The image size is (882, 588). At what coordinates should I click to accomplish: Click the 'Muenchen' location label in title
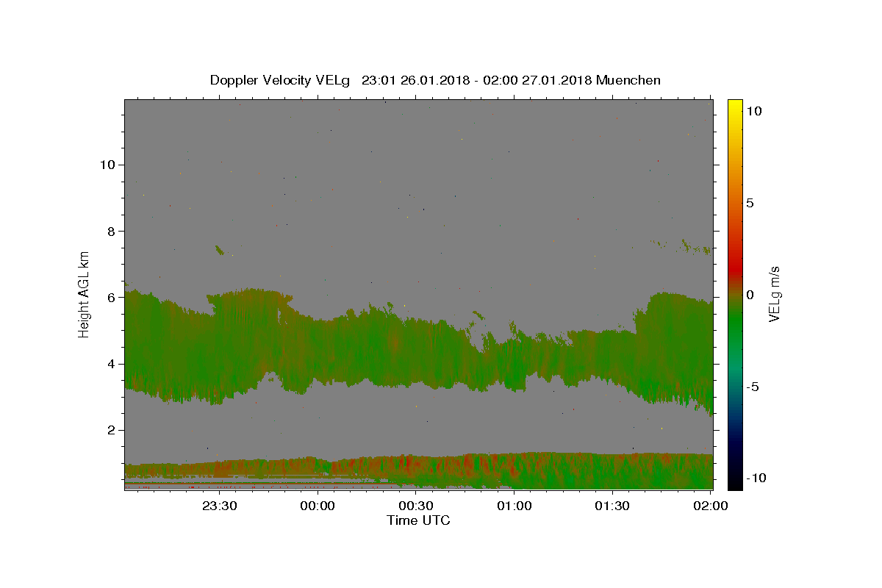click(x=628, y=80)
